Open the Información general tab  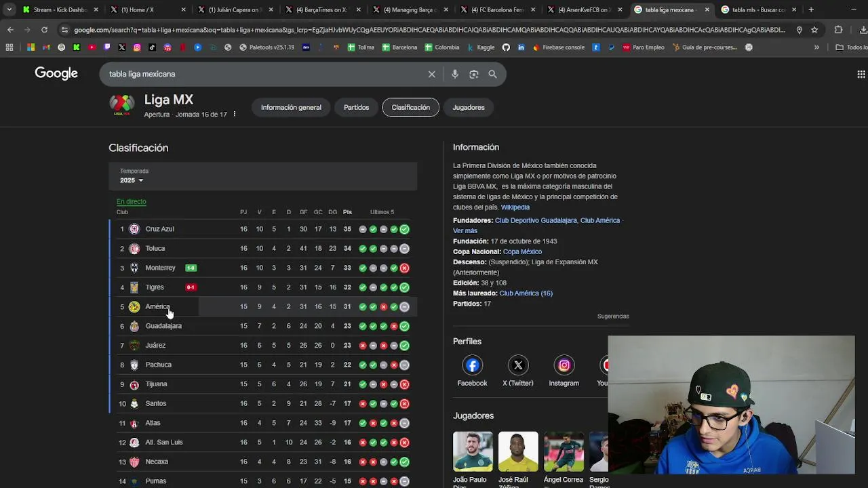point(291,107)
